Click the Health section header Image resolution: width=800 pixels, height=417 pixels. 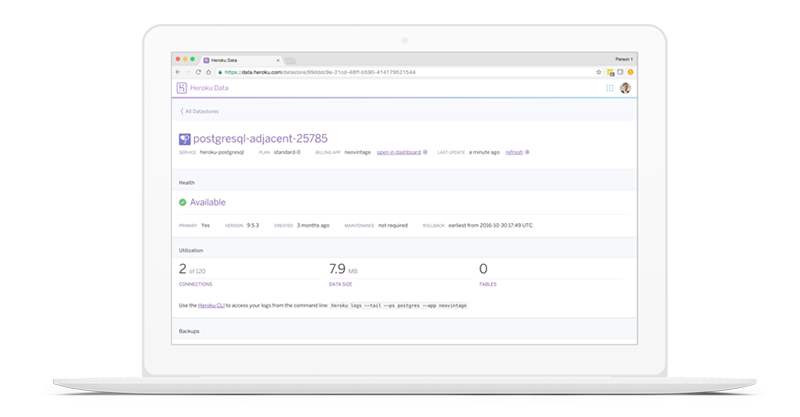point(187,183)
